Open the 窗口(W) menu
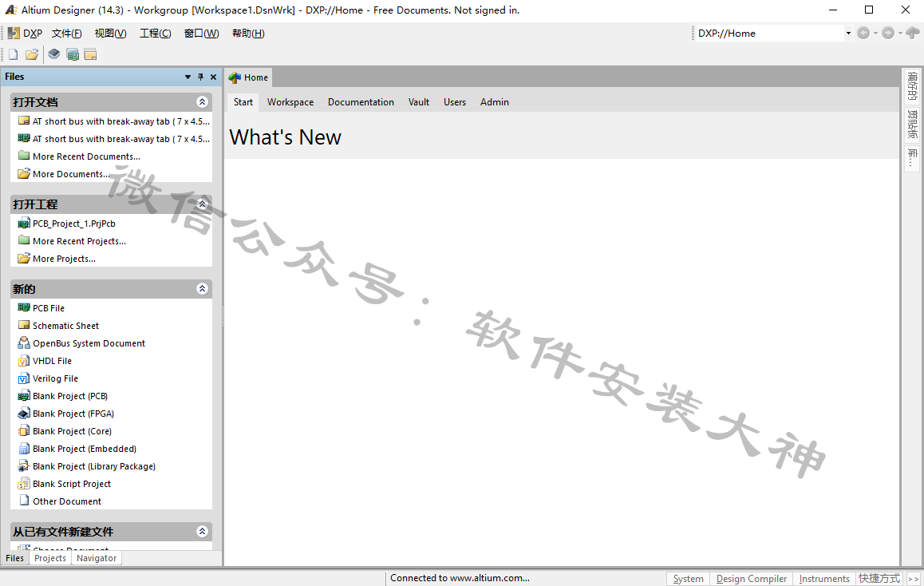This screenshot has height=586, width=924. (202, 34)
